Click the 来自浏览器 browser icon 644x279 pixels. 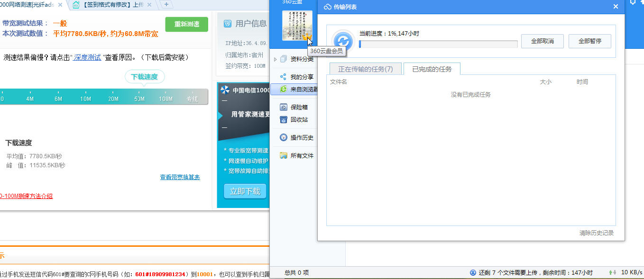[283, 89]
